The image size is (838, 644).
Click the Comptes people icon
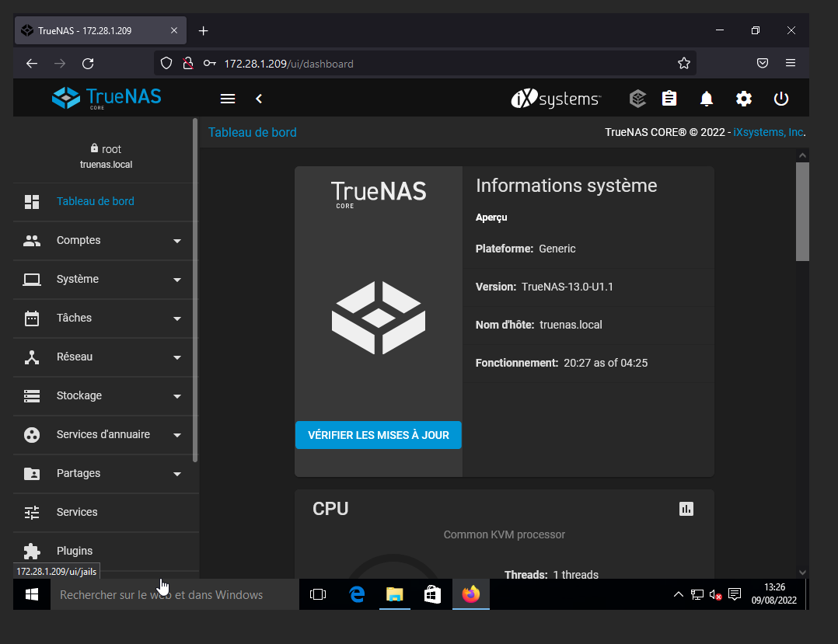pyautogui.click(x=32, y=241)
